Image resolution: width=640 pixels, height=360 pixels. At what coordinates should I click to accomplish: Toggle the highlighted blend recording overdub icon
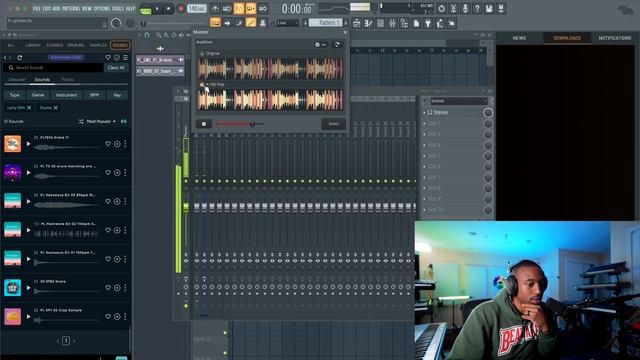click(251, 9)
